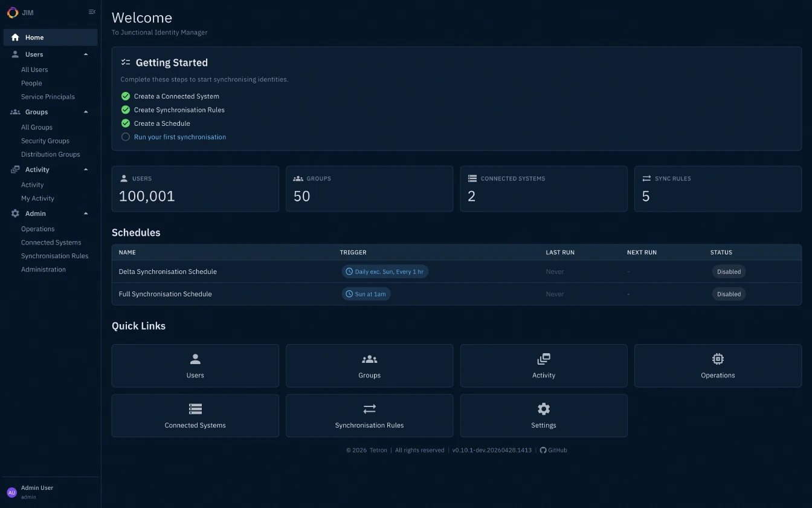Open the GitHub link in the footer
Image resolution: width=812 pixels, height=508 pixels.
[x=553, y=450]
